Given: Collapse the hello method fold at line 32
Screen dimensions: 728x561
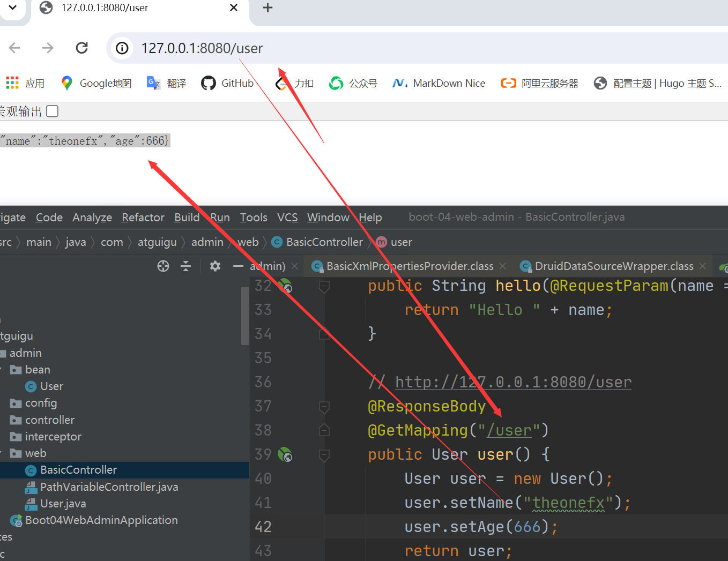Looking at the screenshot, I should [x=324, y=286].
